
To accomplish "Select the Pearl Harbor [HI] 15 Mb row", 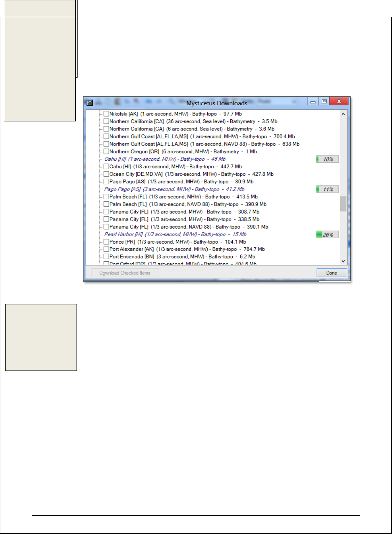I will pyautogui.click(x=175, y=234).
